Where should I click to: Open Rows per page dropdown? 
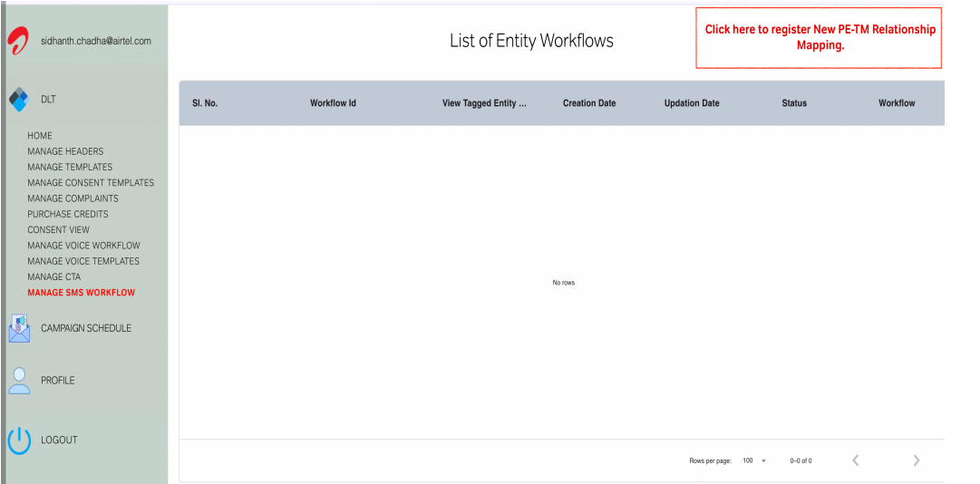click(x=754, y=460)
